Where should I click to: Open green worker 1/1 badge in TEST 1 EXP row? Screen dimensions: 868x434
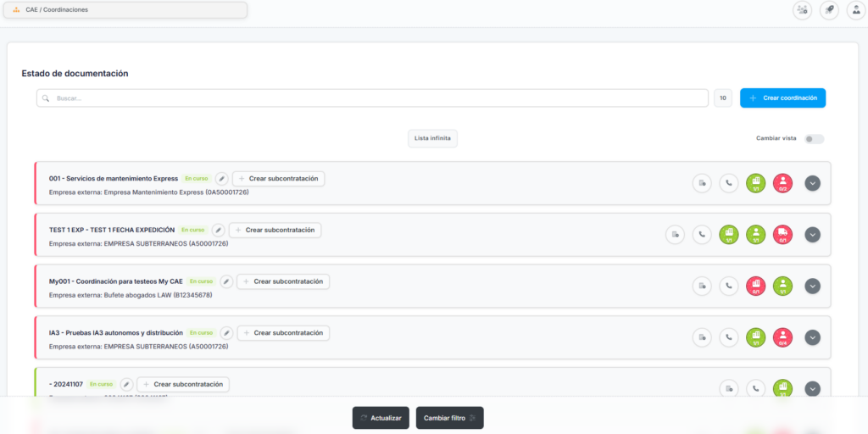click(x=755, y=235)
